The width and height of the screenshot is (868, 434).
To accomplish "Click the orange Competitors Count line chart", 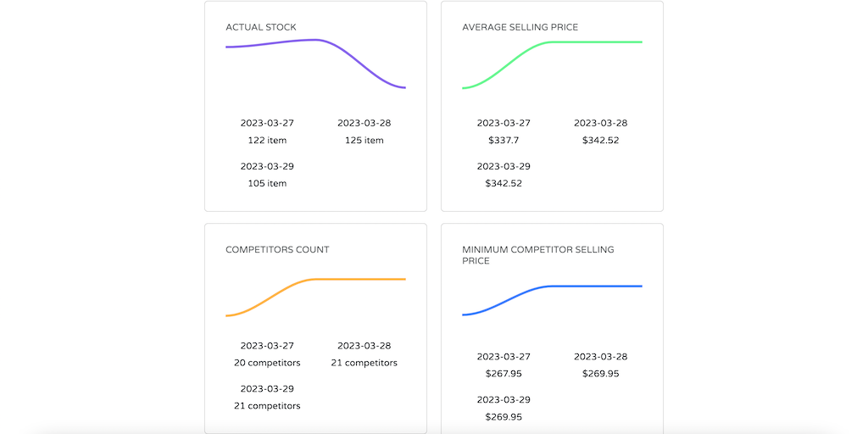I will [x=315, y=297].
